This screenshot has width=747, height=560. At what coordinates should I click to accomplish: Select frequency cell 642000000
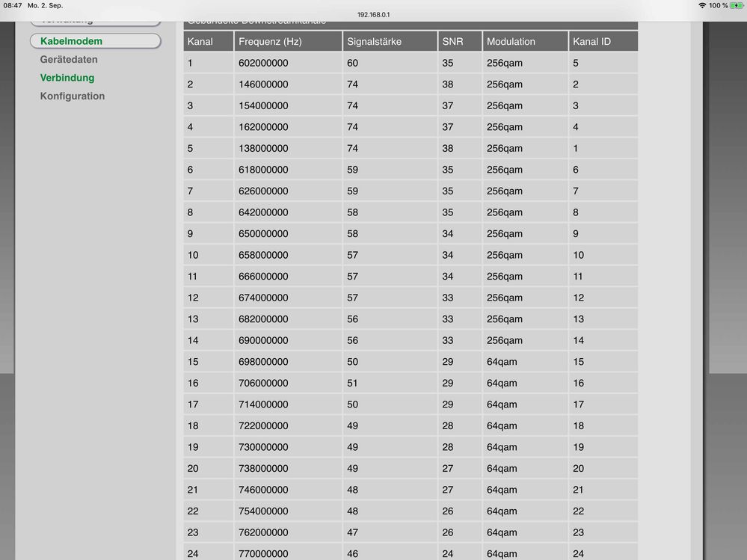288,212
